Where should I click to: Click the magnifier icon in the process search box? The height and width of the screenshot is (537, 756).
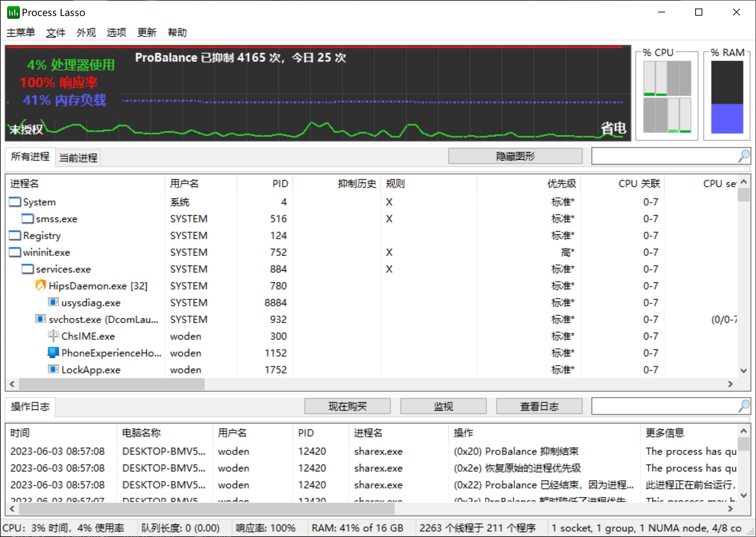pos(743,156)
